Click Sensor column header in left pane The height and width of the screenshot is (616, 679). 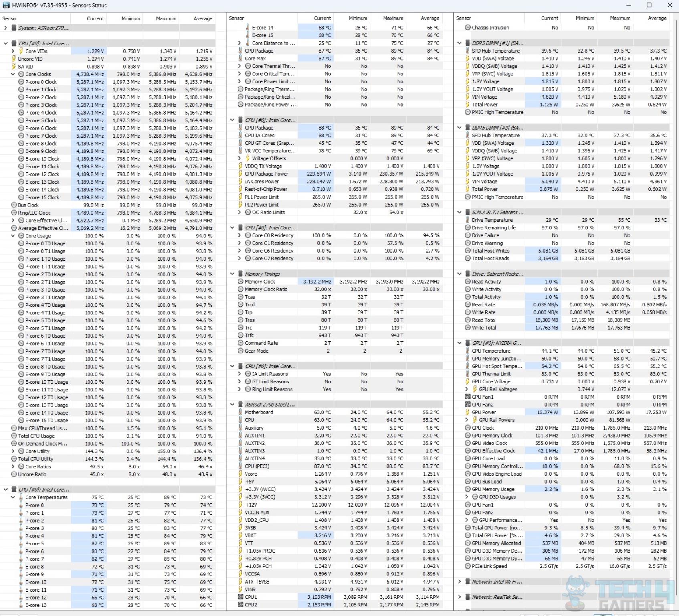click(35, 18)
